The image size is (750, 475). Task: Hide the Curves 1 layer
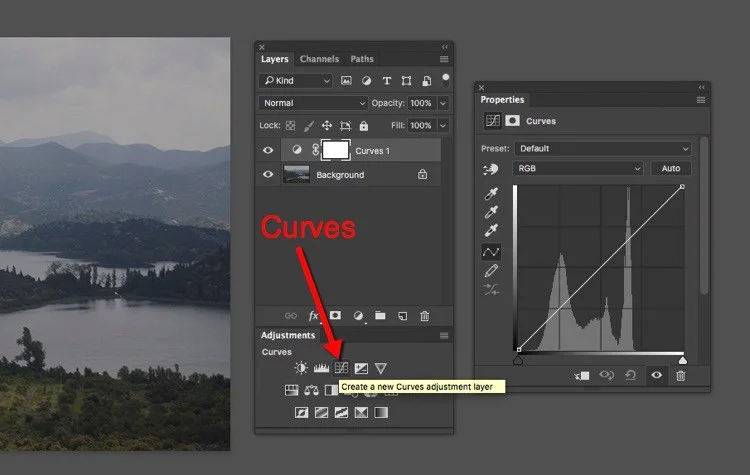coord(268,150)
